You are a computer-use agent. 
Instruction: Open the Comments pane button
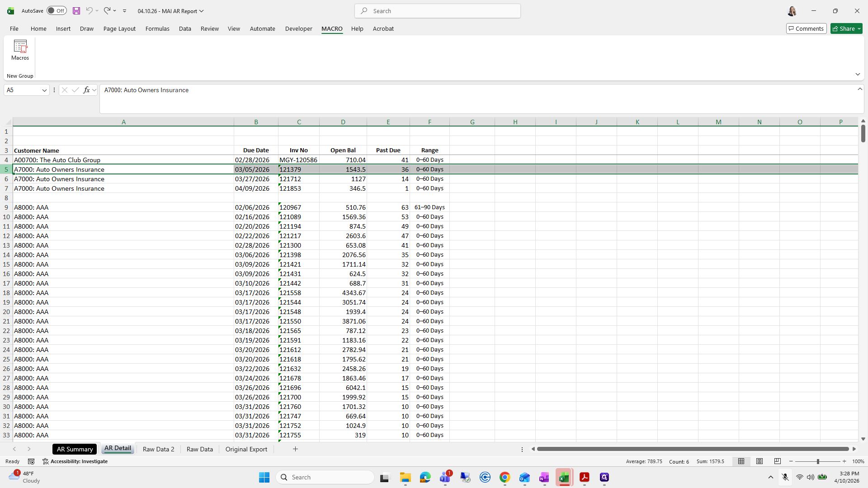pyautogui.click(x=806, y=28)
